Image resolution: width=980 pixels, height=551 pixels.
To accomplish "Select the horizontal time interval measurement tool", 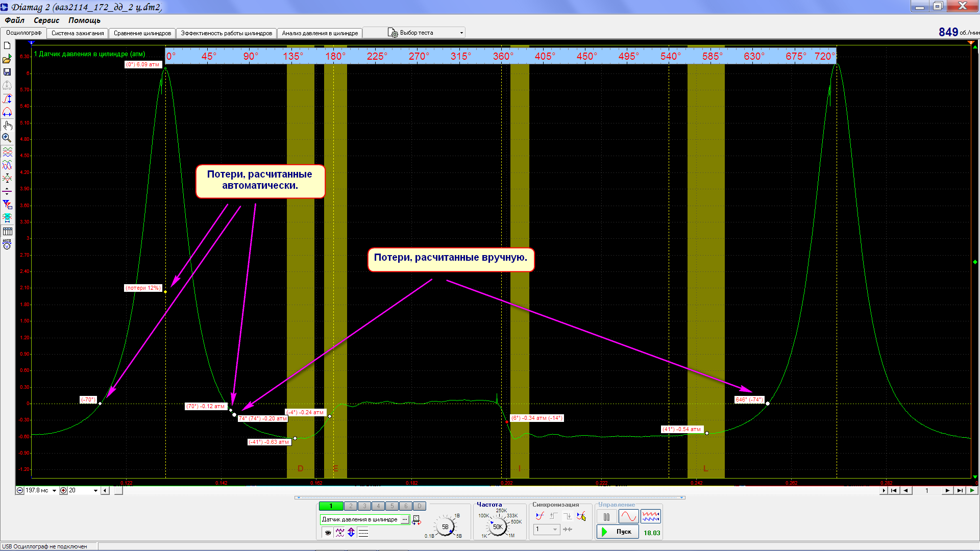I will click(7, 112).
